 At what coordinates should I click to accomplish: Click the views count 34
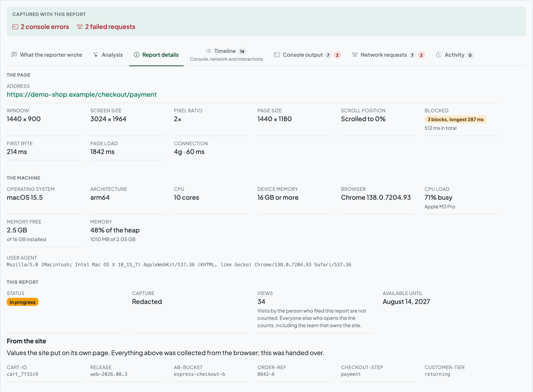261,302
